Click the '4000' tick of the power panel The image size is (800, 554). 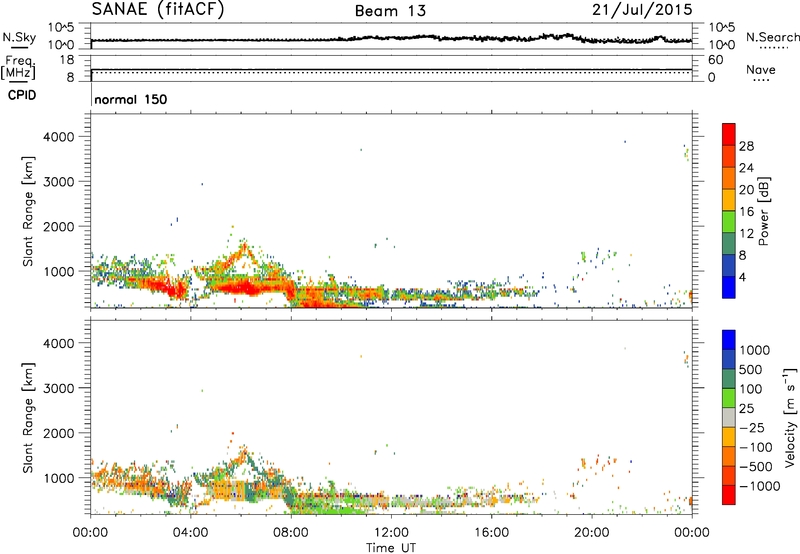pyautogui.click(x=59, y=137)
